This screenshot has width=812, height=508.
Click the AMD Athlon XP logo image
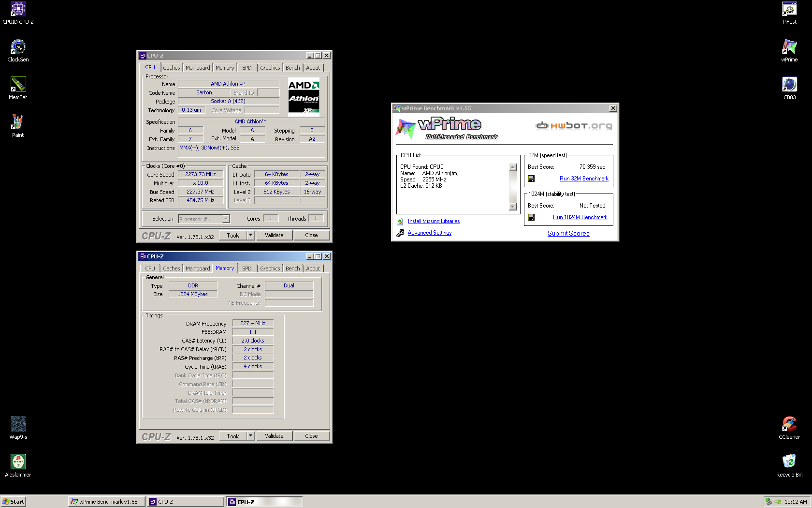coord(304,97)
